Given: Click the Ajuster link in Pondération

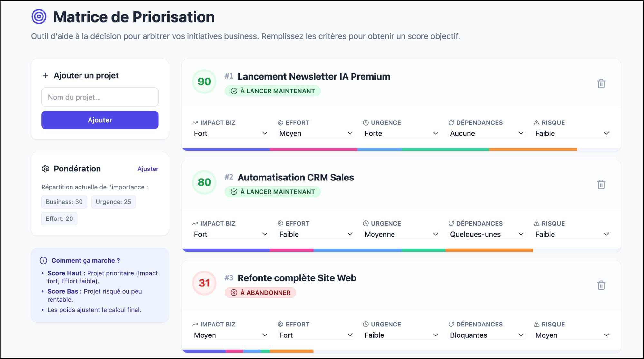Looking at the screenshot, I should coord(148,169).
